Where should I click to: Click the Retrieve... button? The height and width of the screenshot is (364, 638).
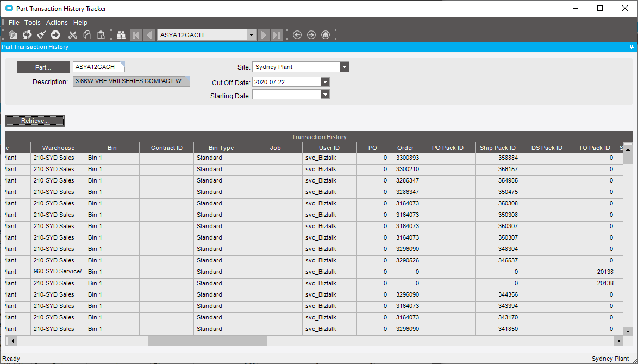pyautogui.click(x=35, y=121)
